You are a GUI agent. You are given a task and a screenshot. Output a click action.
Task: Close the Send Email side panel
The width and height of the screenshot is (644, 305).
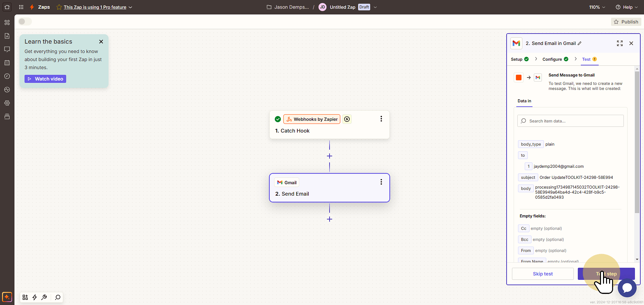pyautogui.click(x=631, y=43)
